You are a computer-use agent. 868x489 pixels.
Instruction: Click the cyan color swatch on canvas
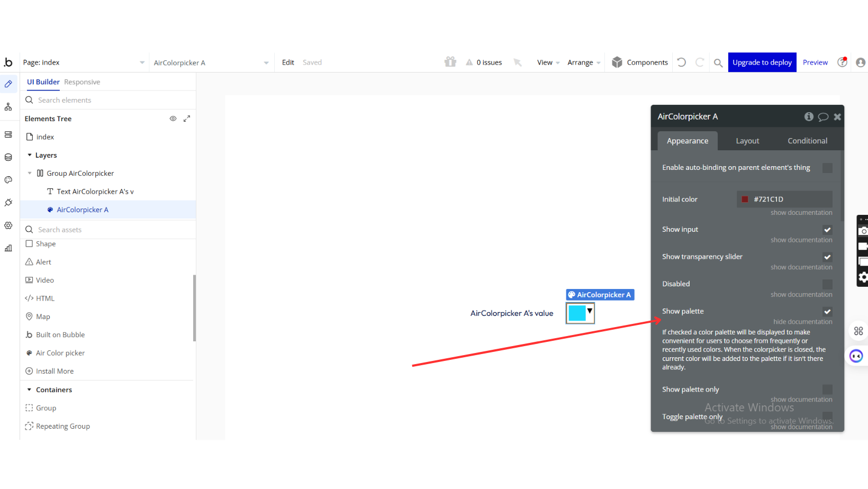pyautogui.click(x=576, y=313)
